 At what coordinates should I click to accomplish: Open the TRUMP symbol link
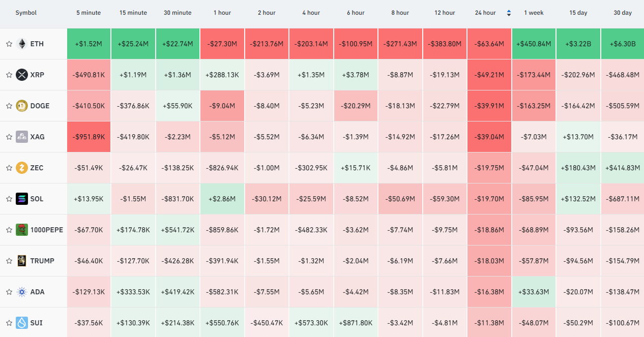point(42,261)
